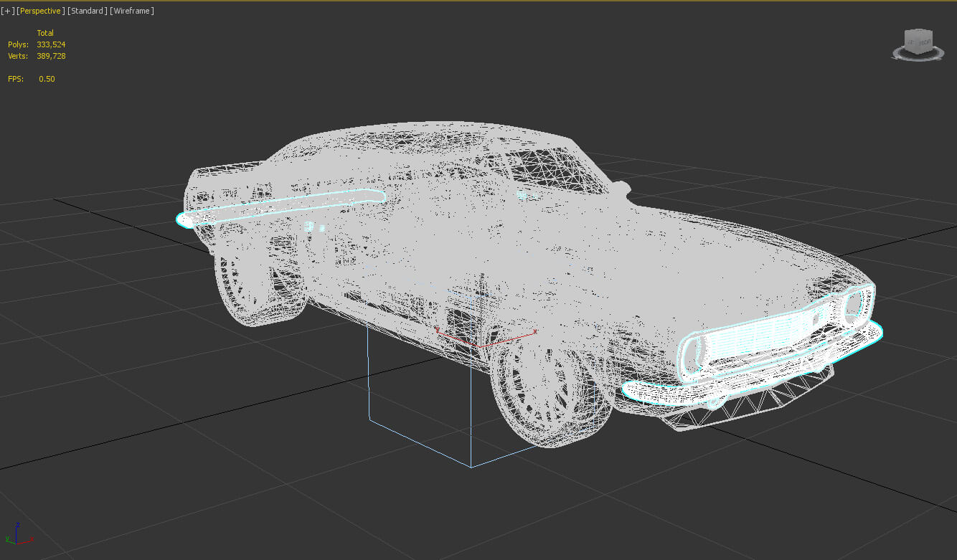Click the "Polys:" statistics label
Viewport: 957px width, 560px height.
click(x=18, y=44)
